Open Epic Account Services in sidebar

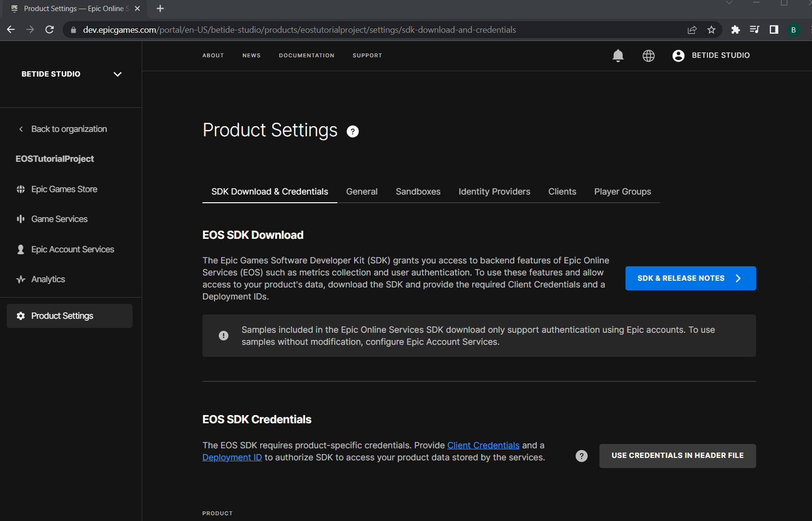(72, 249)
